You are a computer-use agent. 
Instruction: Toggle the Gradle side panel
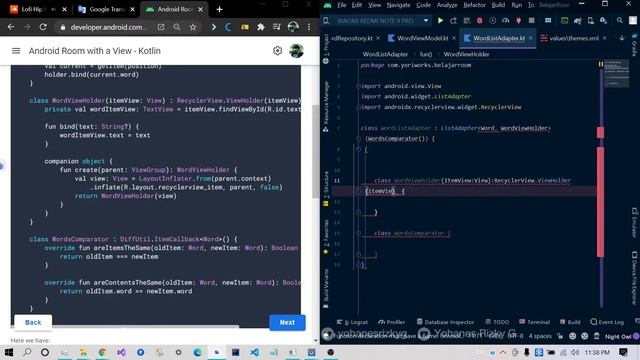tap(635, 45)
